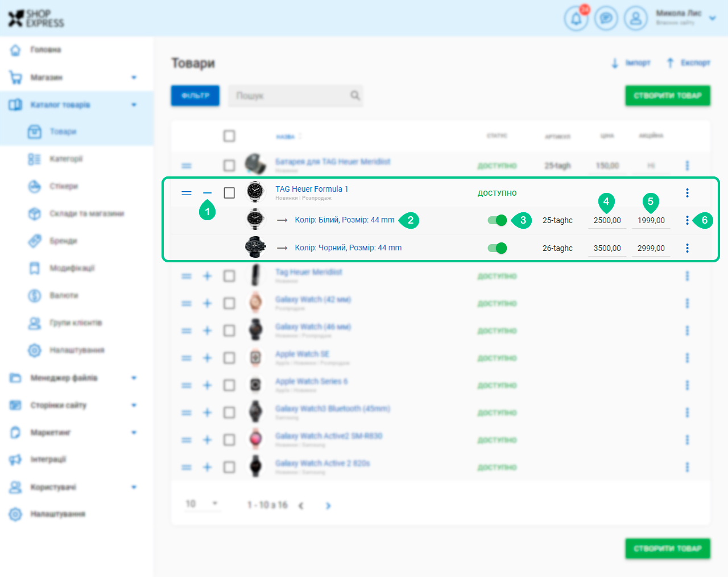Click the bottom Налаштування gear icon
This screenshot has width=728, height=577.
tap(15, 514)
